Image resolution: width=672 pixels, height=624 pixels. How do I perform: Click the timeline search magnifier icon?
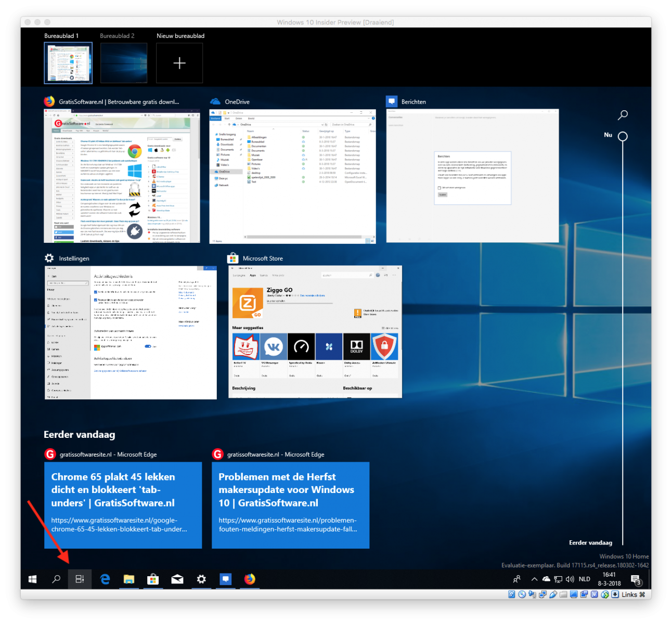(623, 115)
